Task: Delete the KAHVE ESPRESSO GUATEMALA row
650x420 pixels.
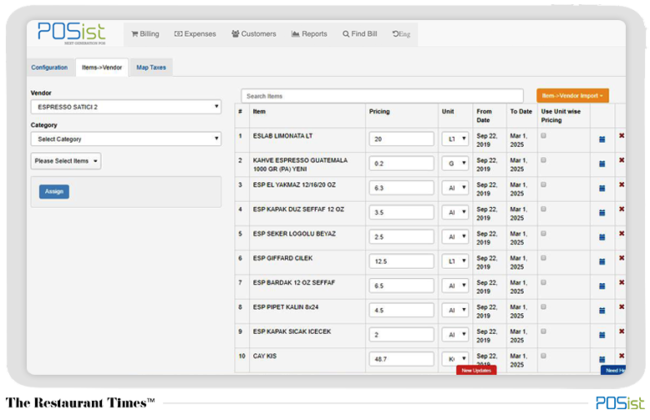Action: [x=621, y=160]
